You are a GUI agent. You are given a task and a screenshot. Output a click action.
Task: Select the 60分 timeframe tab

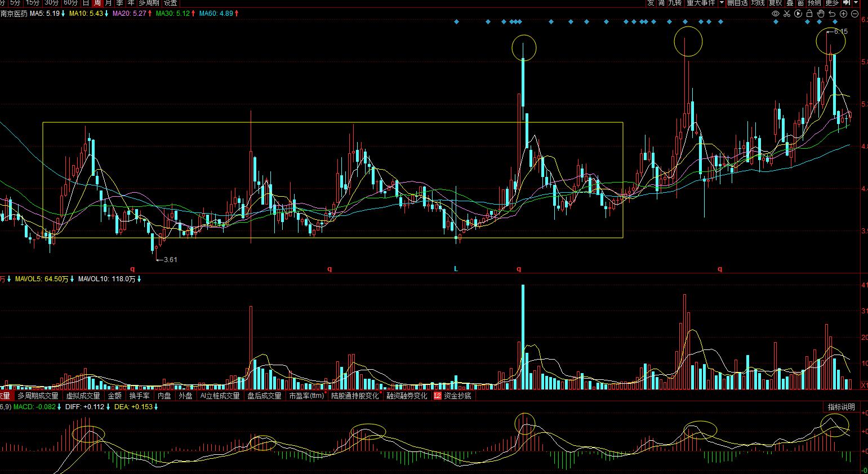pos(70,3)
